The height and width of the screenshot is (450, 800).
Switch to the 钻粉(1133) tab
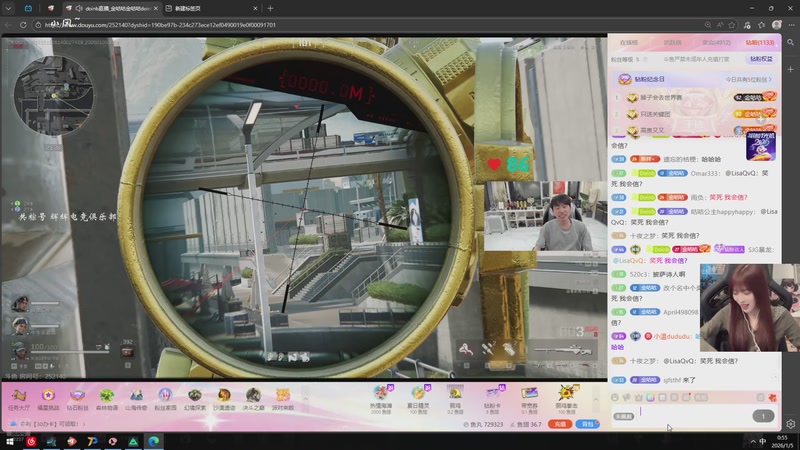pos(760,43)
